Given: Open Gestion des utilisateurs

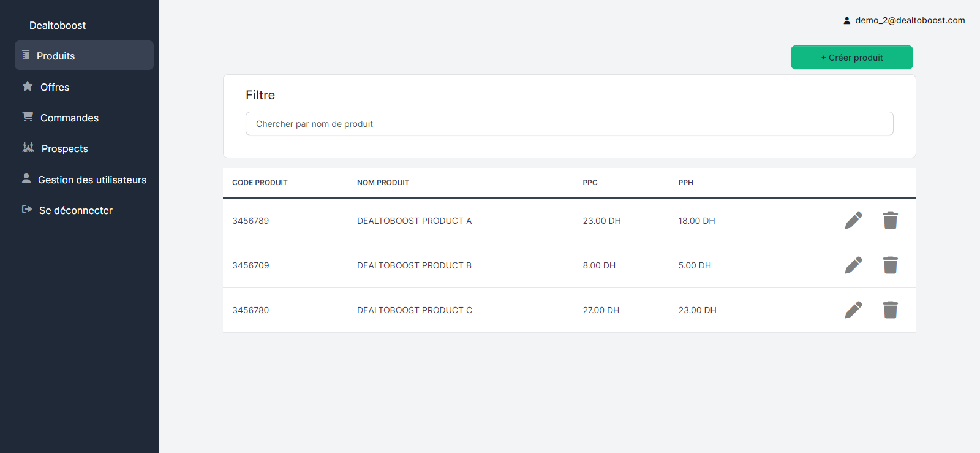Looking at the screenshot, I should point(92,180).
